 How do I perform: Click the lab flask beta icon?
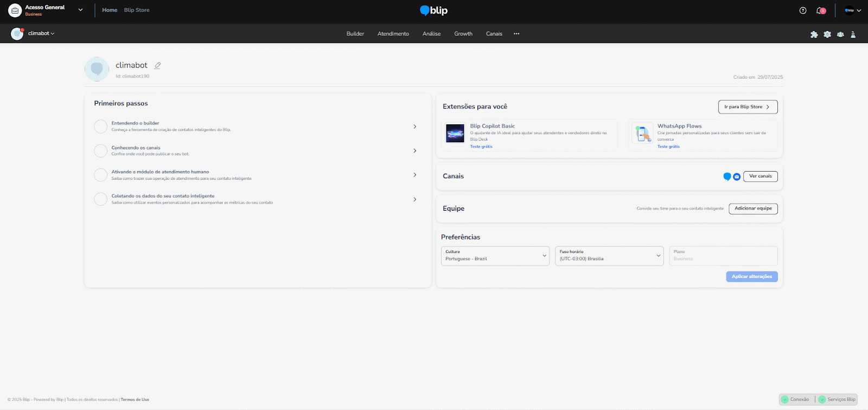853,34
